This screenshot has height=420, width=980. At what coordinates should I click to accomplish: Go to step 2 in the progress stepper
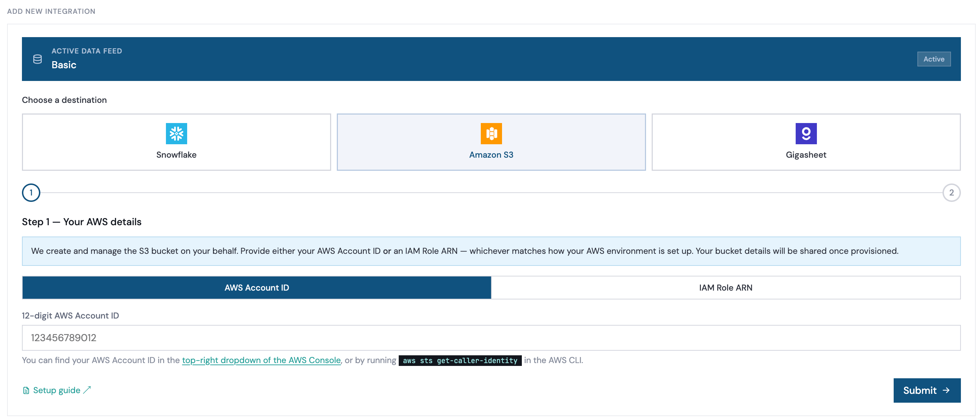(x=951, y=193)
